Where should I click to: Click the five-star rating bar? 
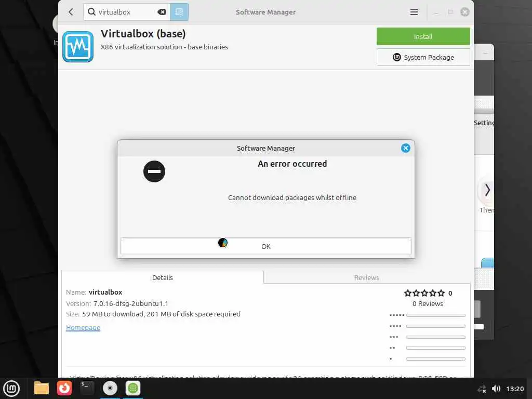[436, 315]
